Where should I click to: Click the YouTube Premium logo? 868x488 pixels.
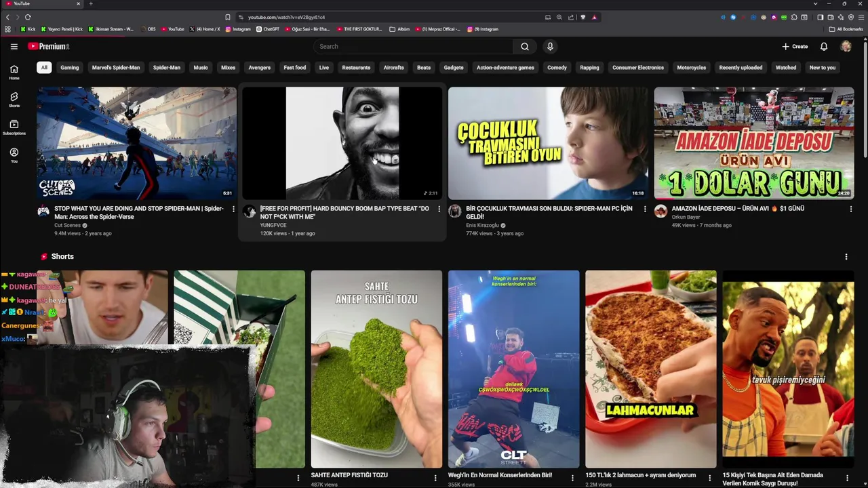(49, 46)
